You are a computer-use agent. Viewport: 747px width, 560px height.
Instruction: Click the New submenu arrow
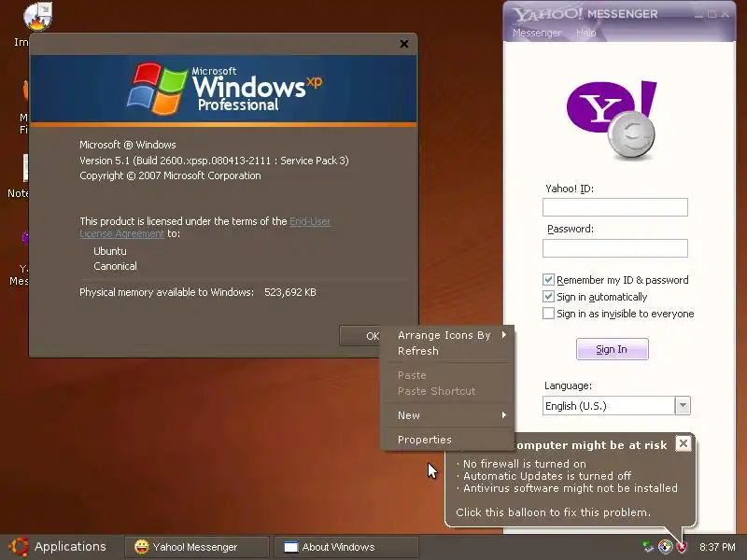click(504, 414)
